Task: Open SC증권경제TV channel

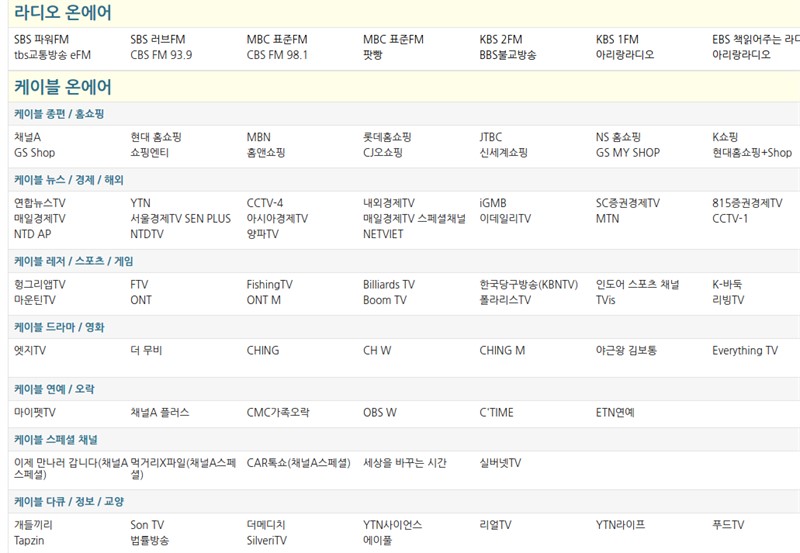Action: click(x=628, y=203)
